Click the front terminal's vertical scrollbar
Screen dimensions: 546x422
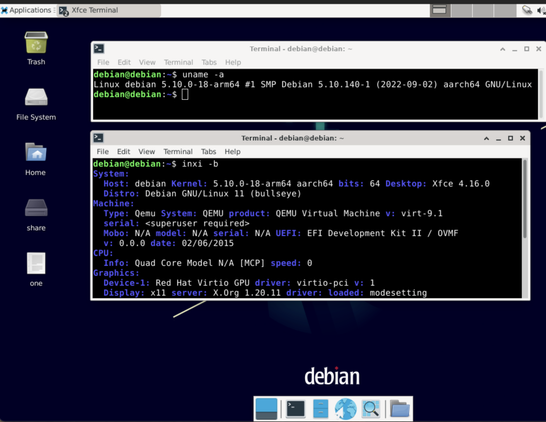(x=524, y=199)
